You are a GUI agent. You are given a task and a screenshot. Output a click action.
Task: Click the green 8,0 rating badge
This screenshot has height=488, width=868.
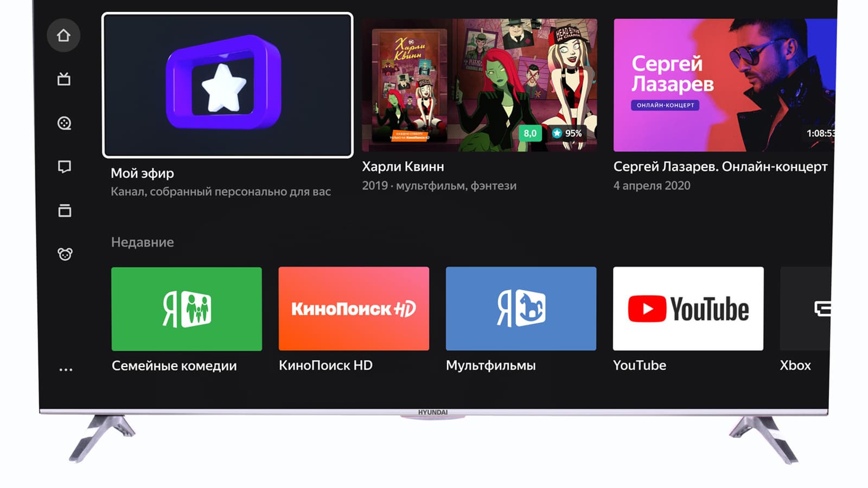[530, 133]
